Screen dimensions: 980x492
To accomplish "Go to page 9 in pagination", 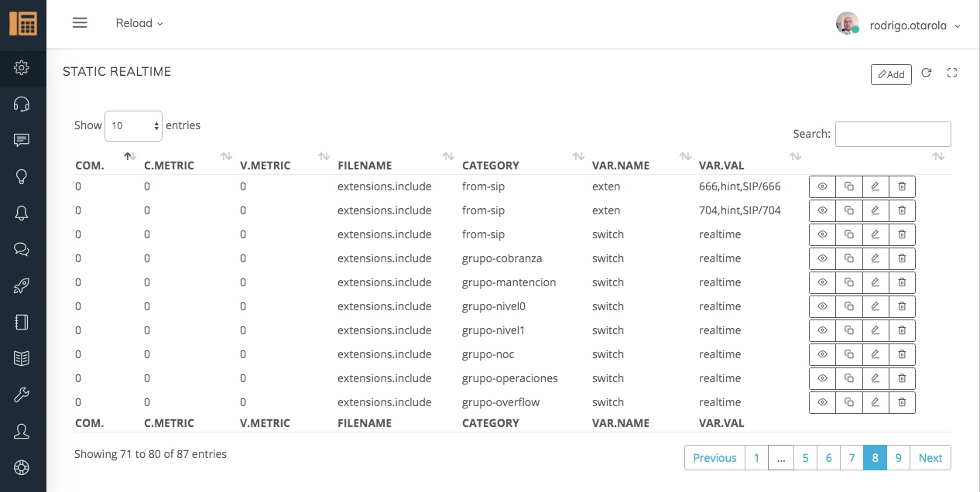I will [x=898, y=457].
